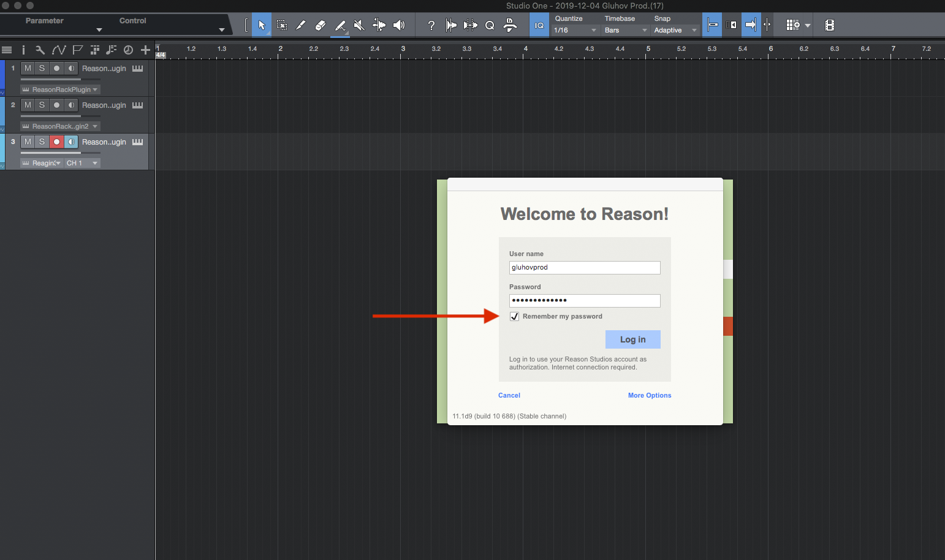Click the Log in button

632,339
